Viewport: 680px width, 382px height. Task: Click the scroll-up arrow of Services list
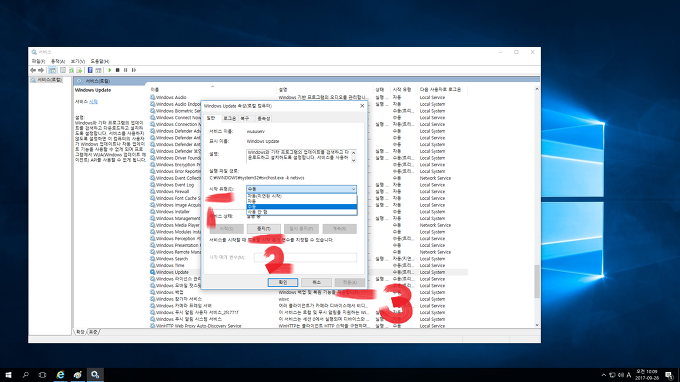[x=537, y=89]
